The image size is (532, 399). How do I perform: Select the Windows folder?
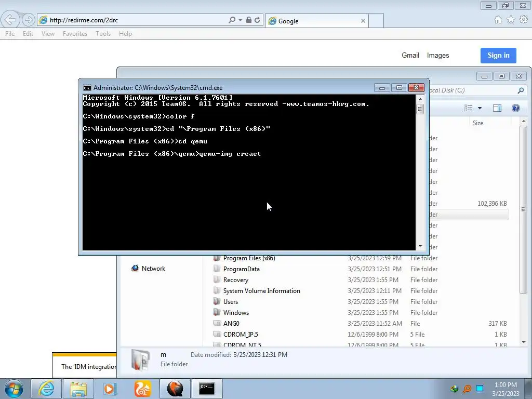click(236, 312)
